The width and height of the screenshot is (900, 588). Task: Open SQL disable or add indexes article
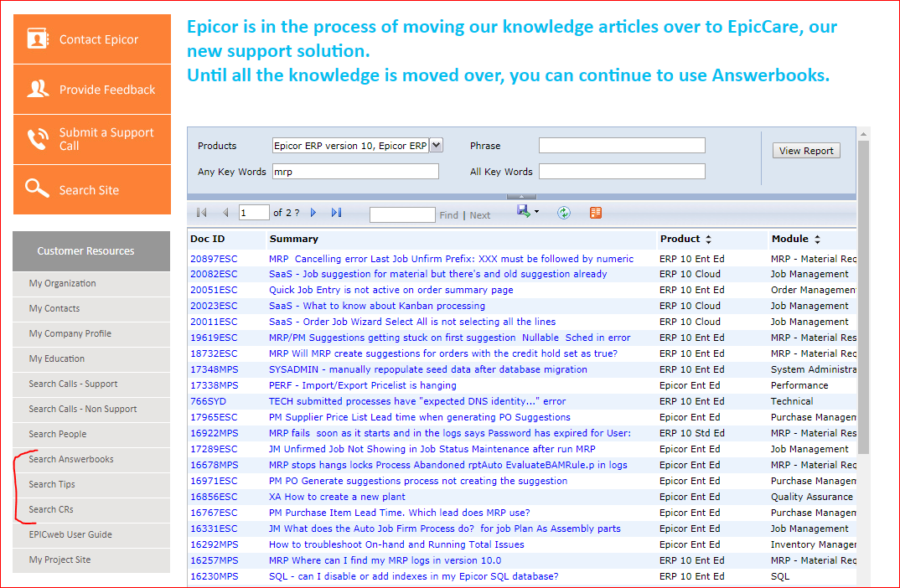pyautogui.click(x=413, y=576)
